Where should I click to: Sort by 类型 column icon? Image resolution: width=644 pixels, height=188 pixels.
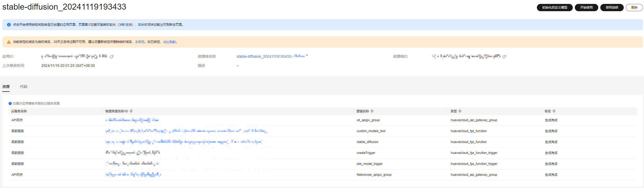pyautogui.click(x=460, y=111)
